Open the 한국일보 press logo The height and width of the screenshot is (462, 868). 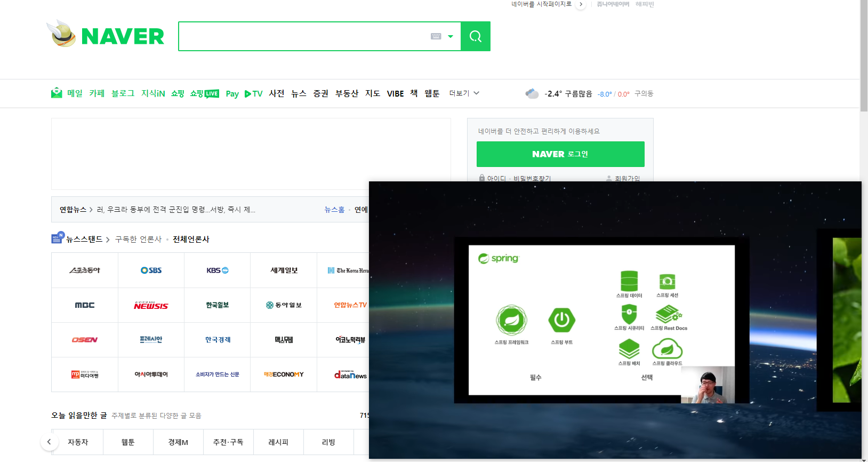(x=218, y=305)
